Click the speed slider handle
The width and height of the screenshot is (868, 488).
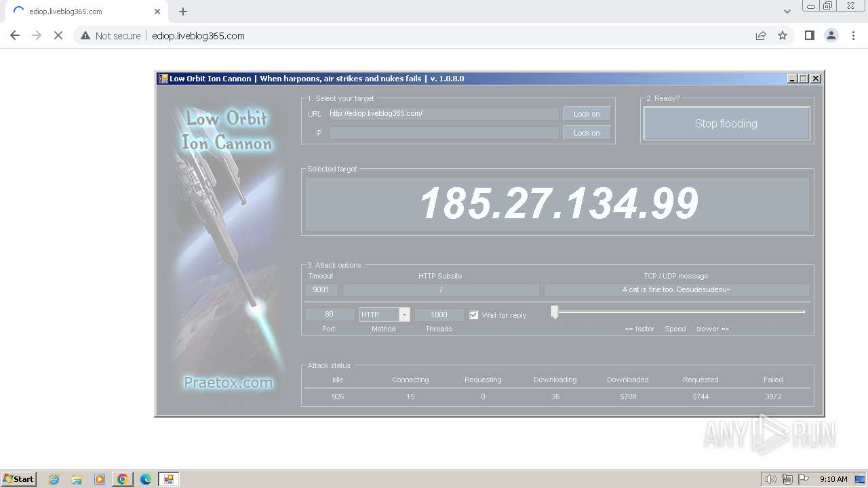[x=555, y=312]
